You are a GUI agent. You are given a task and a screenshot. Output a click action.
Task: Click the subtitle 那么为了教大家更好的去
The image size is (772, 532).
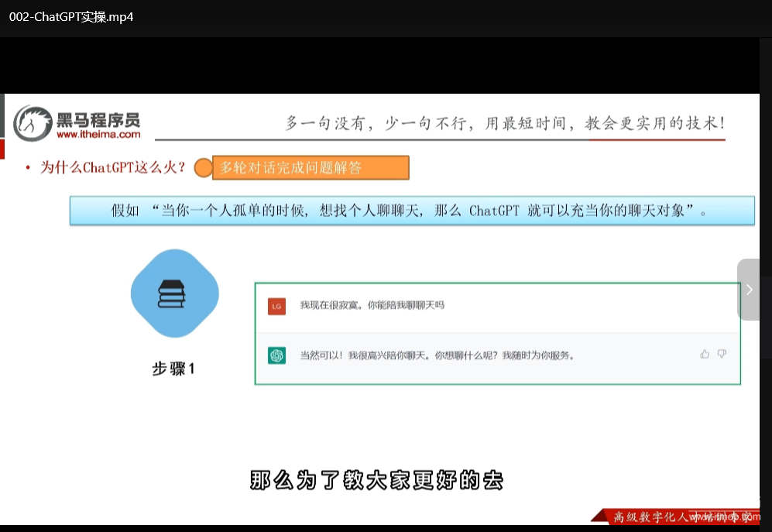pos(376,480)
